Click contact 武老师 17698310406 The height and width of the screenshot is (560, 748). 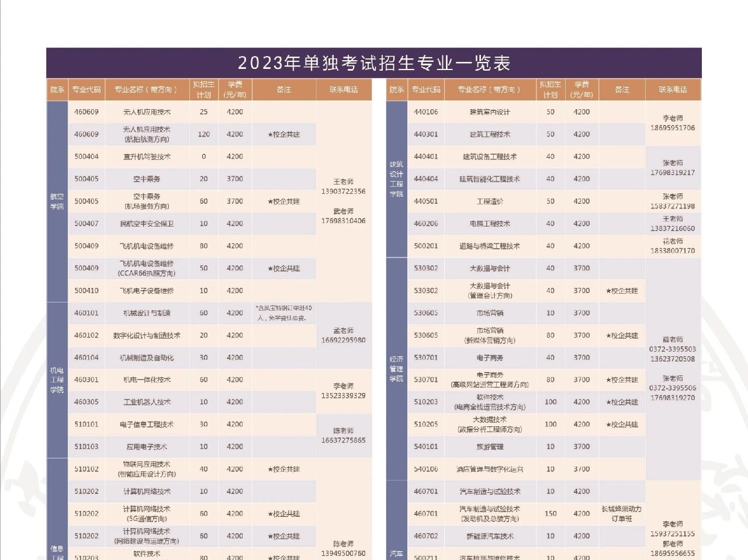[x=344, y=216]
